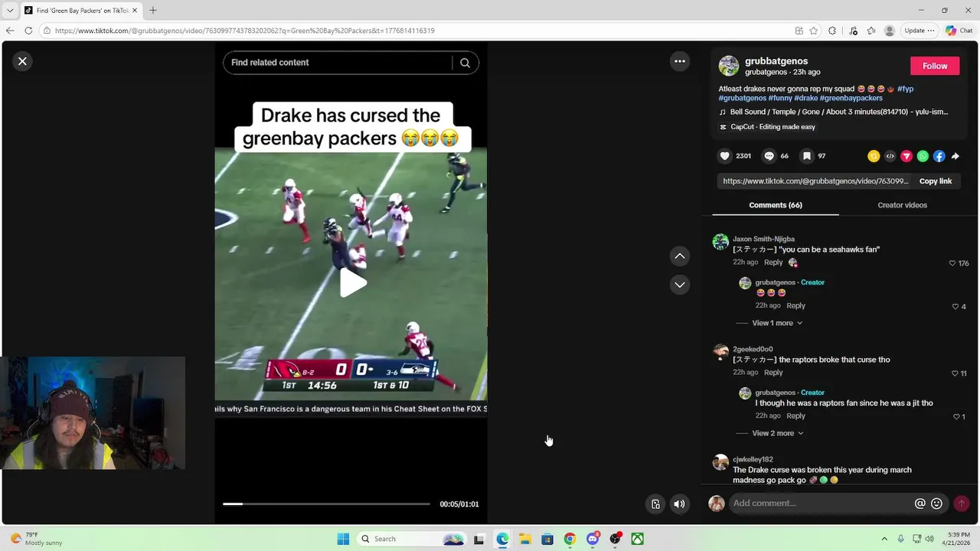Add this page to favorites star

(813, 31)
